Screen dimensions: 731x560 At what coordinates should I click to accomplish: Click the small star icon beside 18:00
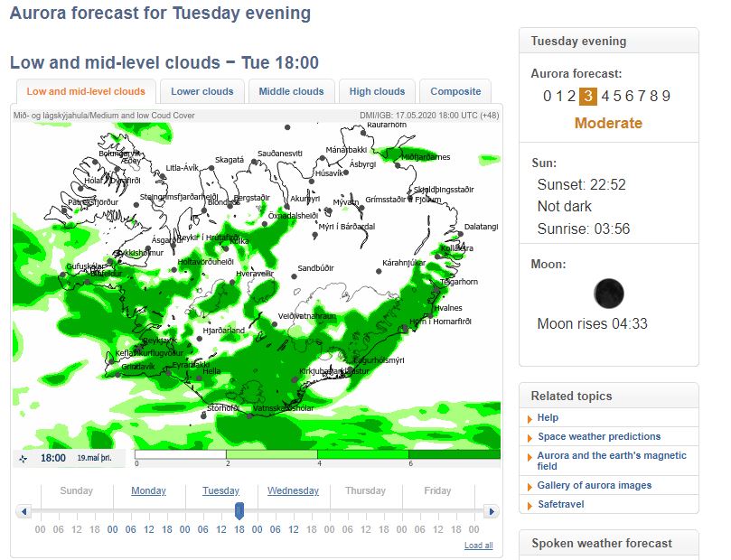[x=23, y=458]
